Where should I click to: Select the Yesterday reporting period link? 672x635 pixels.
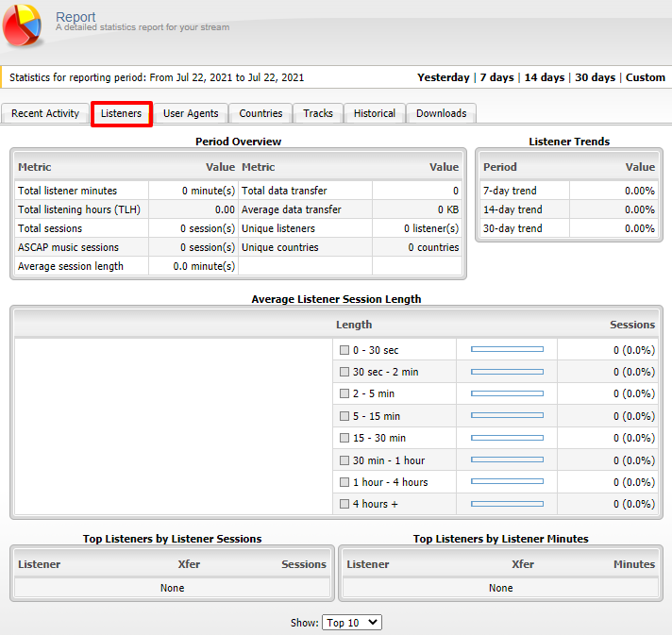[444, 77]
